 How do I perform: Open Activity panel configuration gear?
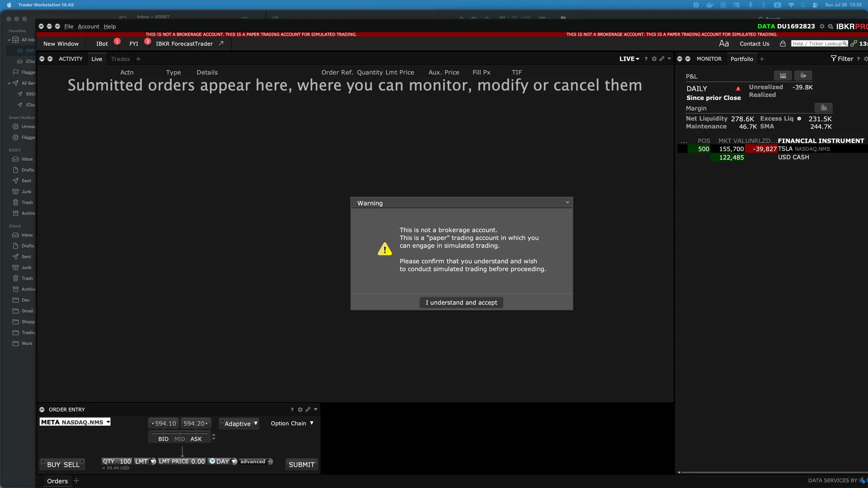coord(654,59)
